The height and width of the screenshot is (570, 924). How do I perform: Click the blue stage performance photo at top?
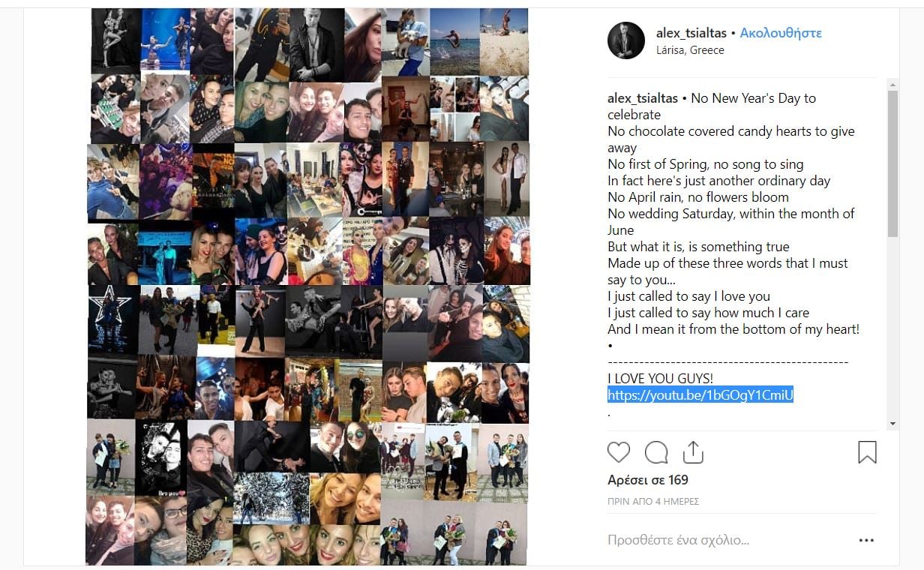[x=166, y=39]
